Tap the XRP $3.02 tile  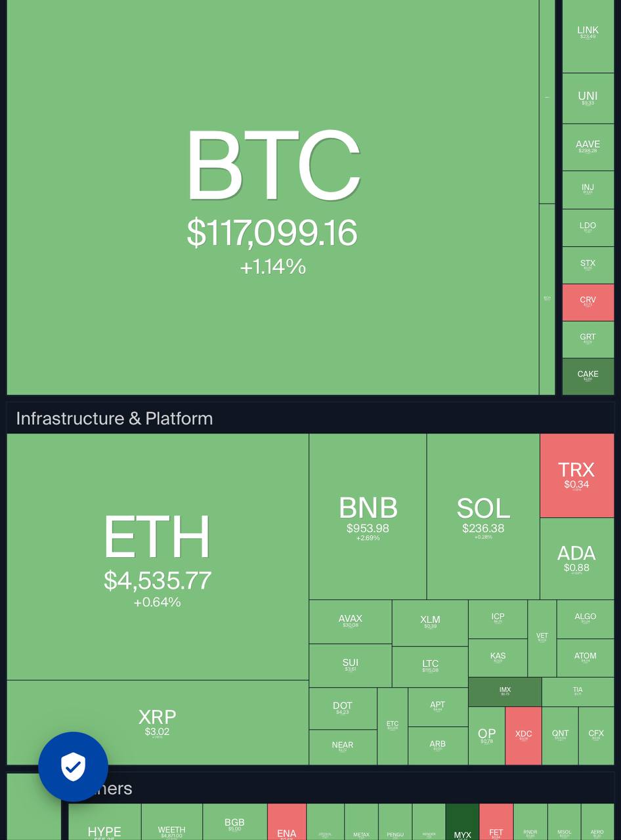158,723
